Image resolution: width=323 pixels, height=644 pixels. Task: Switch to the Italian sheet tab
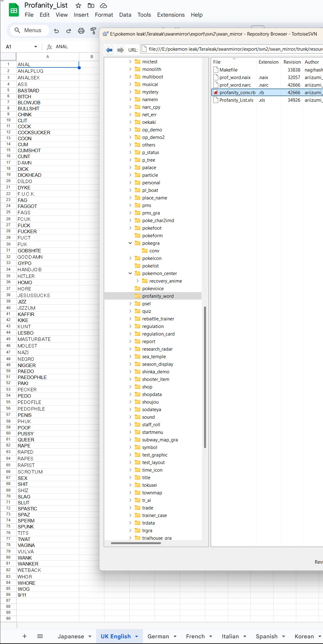(x=230, y=636)
